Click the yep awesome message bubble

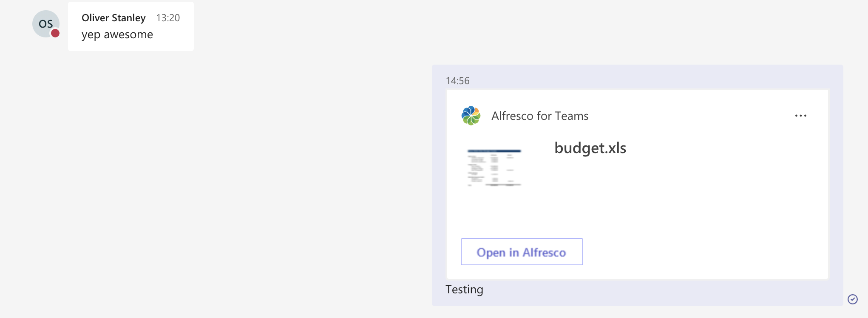click(x=117, y=34)
